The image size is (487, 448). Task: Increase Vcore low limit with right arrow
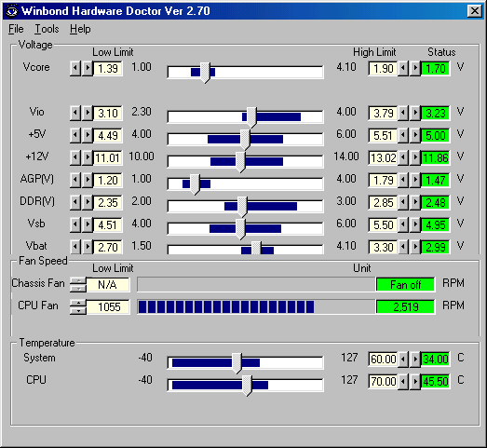click(88, 68)
